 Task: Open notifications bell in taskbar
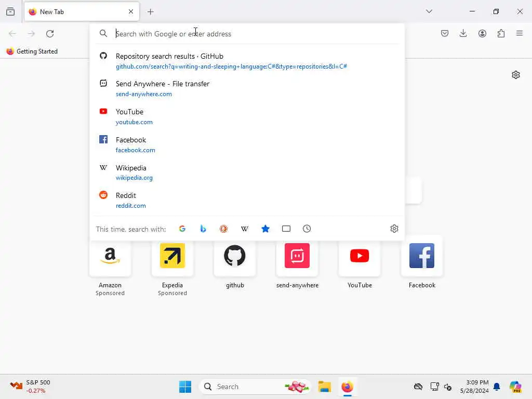click(x=497, y=387)
